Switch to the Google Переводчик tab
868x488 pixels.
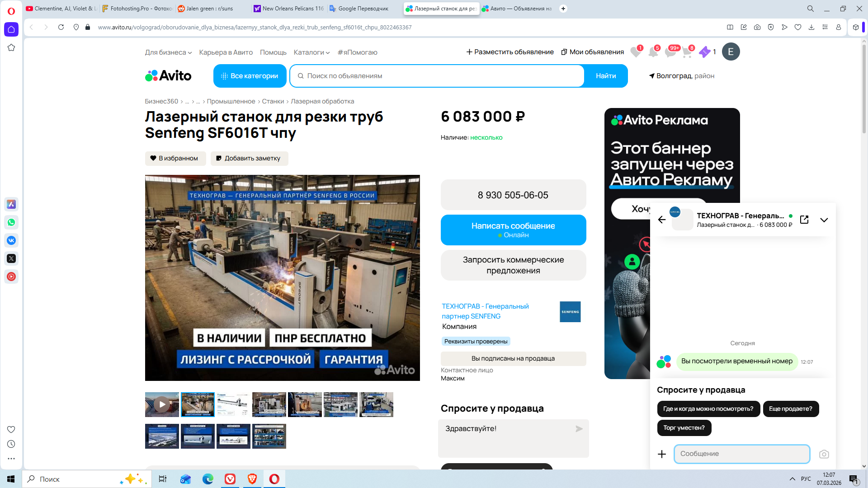[363, 9]
